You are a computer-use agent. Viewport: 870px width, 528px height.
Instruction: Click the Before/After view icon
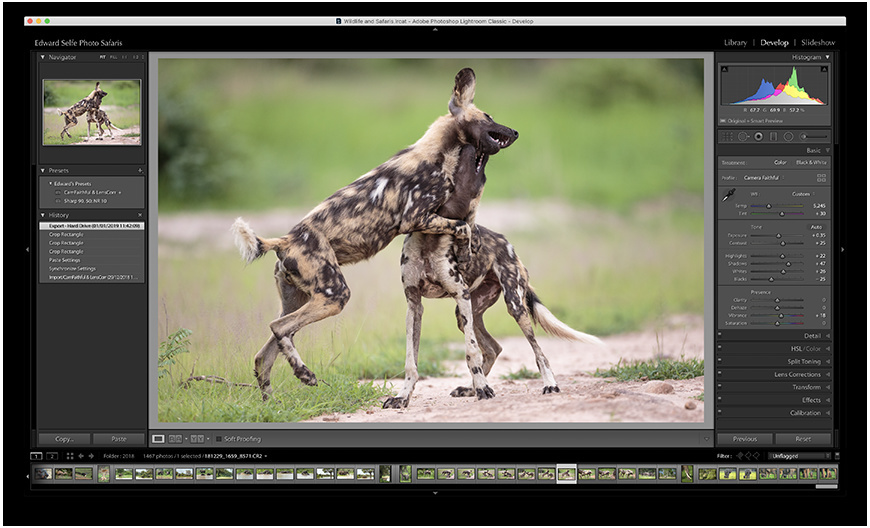177,438
